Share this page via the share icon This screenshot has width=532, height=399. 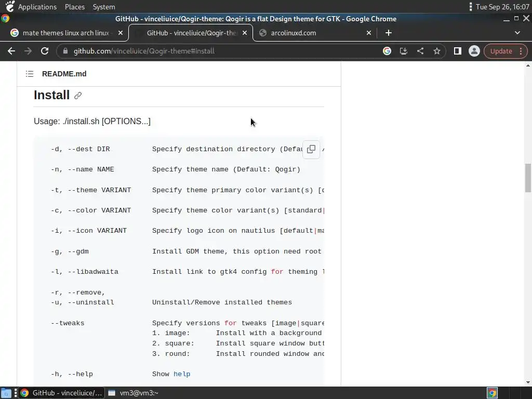click(420, 51)
